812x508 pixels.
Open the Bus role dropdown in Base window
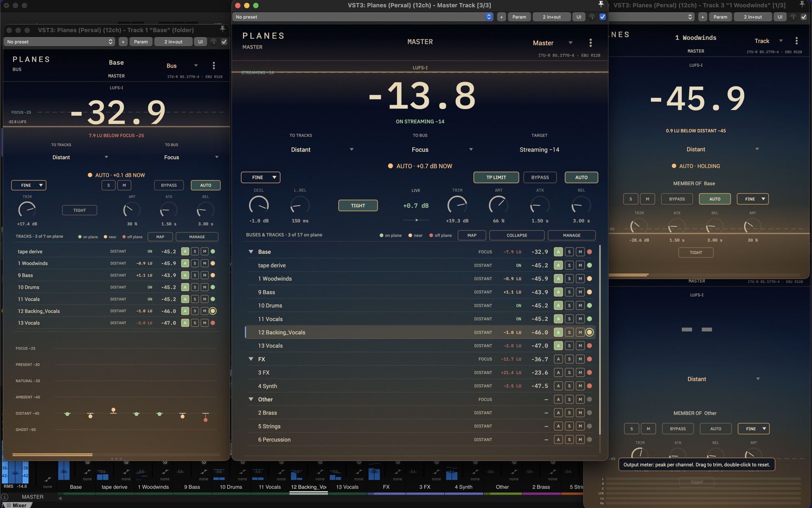click(x=182, y=66)
